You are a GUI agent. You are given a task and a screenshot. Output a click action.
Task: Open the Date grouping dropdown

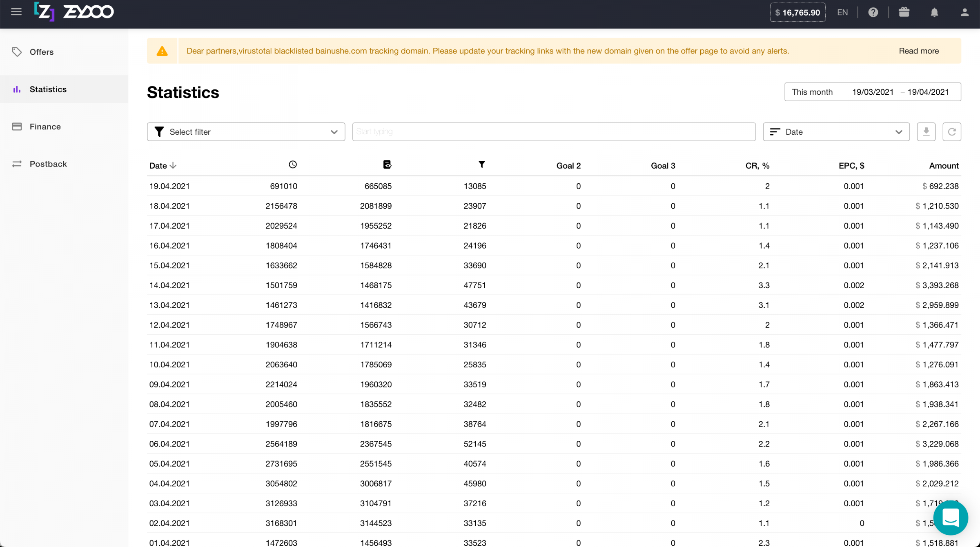pos(836,132)
